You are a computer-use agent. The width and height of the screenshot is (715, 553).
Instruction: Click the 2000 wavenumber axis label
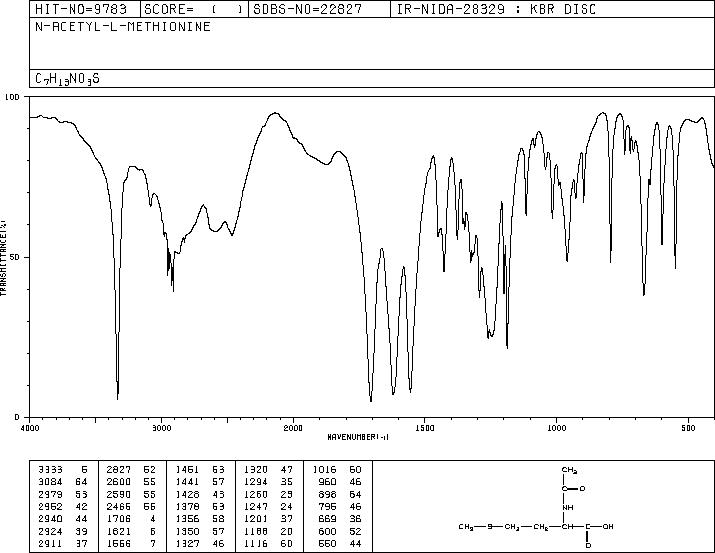293,428
